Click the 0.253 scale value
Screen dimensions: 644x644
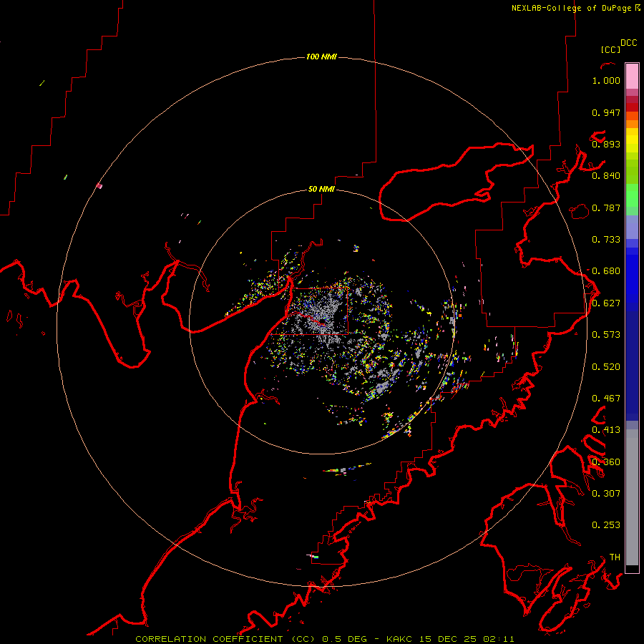[606, 525]
